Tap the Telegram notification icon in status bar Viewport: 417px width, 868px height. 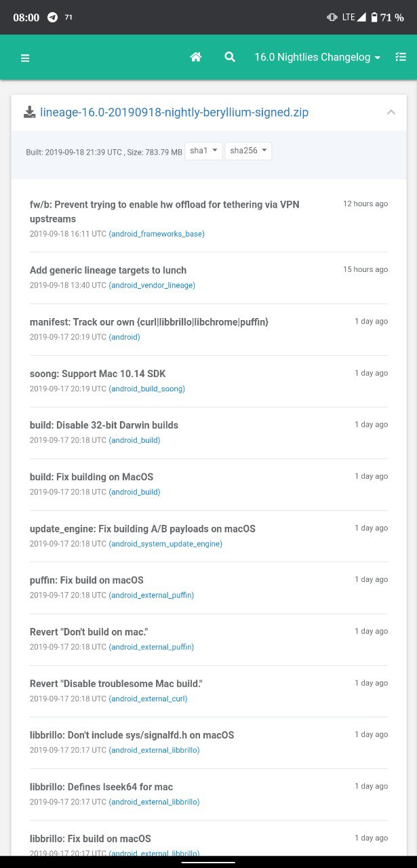53,18
